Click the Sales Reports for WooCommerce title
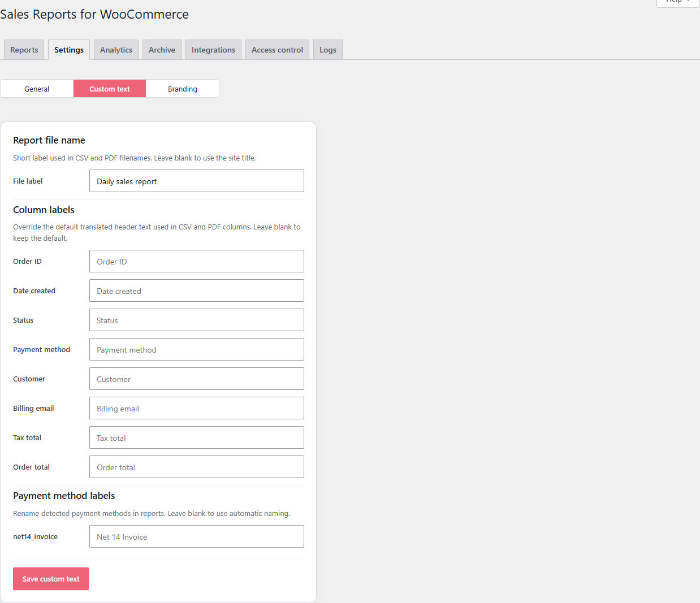This screenshot has height=603, width=700. [x=94, y=14]
